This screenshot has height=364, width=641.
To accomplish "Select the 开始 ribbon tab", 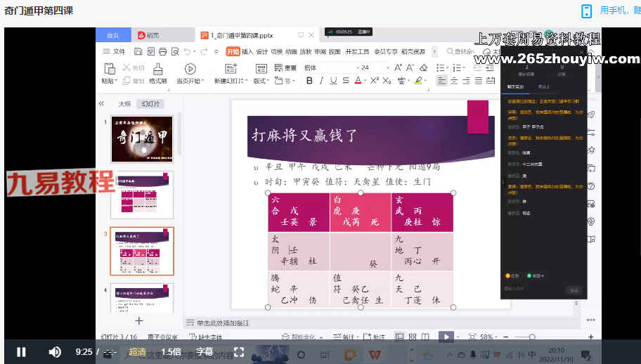I will tap(233, 51).
